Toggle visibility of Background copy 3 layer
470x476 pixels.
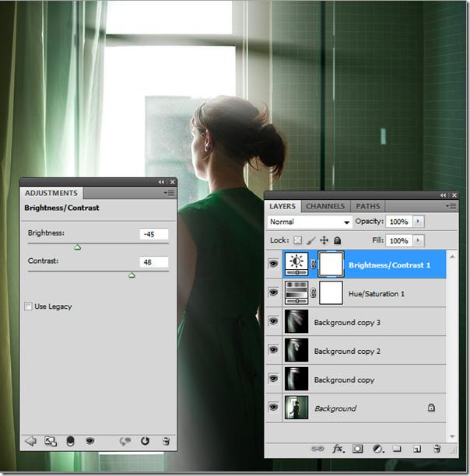click(273, 321)
